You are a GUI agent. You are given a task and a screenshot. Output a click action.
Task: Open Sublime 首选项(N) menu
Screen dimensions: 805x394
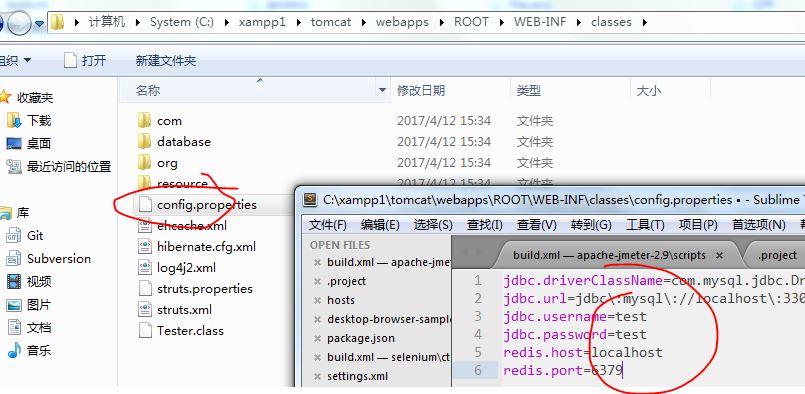click(x=758, y=224)
